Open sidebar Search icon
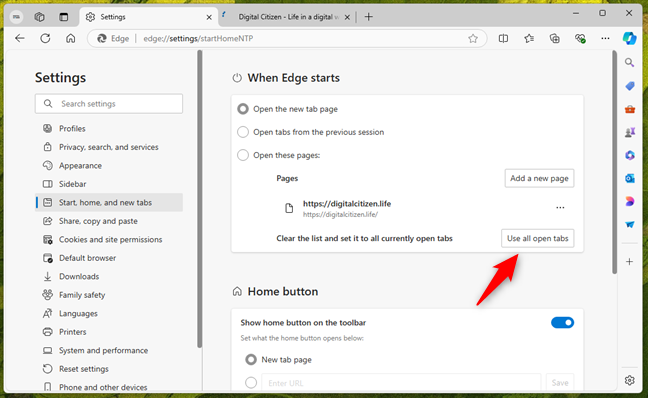 (629, 63)
